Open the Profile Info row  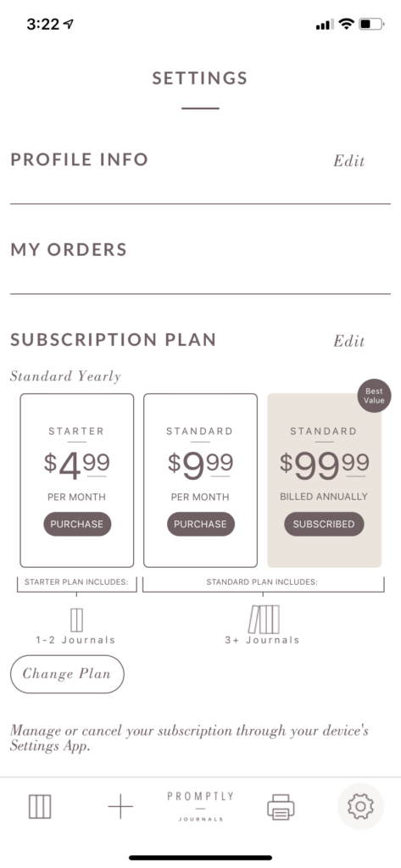[x=200, y=160]
